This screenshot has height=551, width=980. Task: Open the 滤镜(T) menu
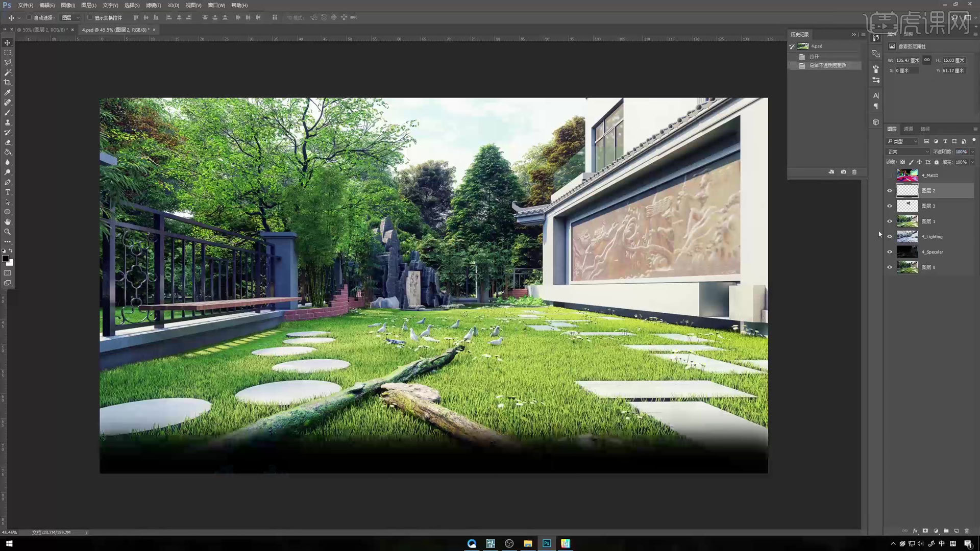153,5
